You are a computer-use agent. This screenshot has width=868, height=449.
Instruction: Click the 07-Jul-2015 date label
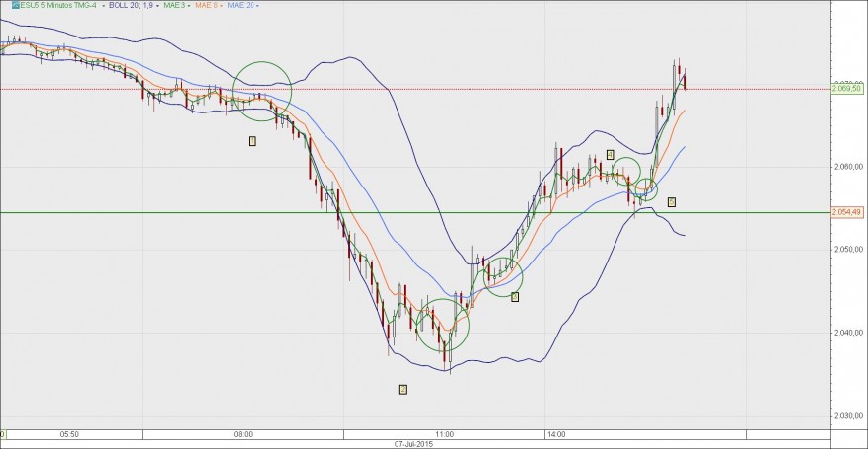point(413,444)
